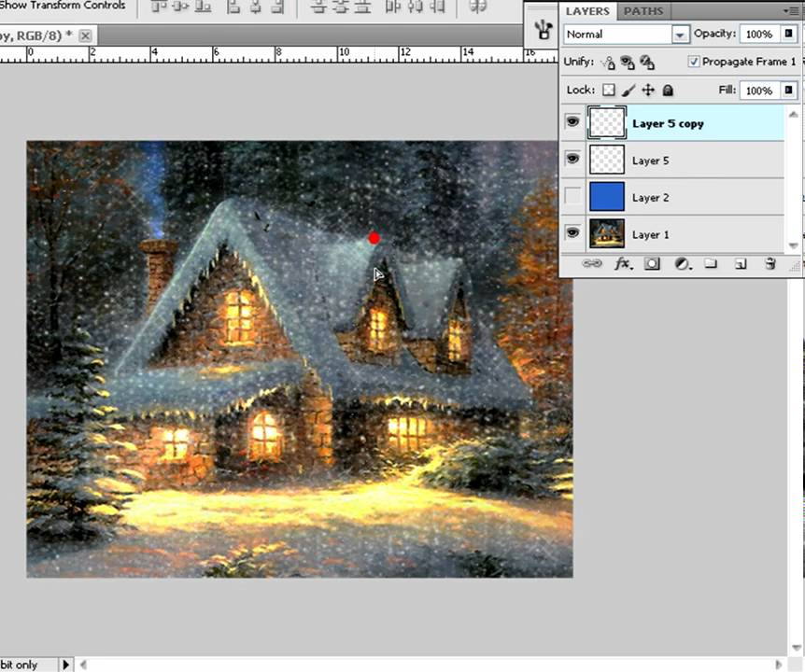Click the Layer 5 transparent thumbnail
Image resolution: width=805 pixels, height=672 pixels.
607,159
